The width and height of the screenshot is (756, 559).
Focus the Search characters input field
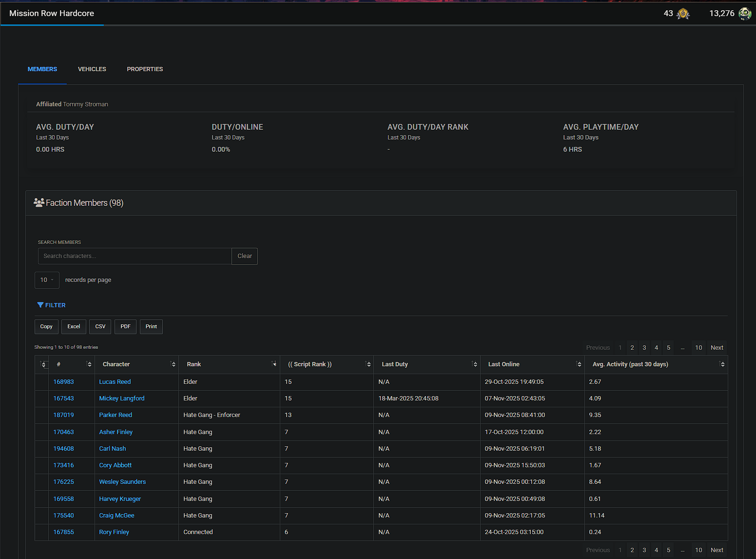click(x=135, y=256)
